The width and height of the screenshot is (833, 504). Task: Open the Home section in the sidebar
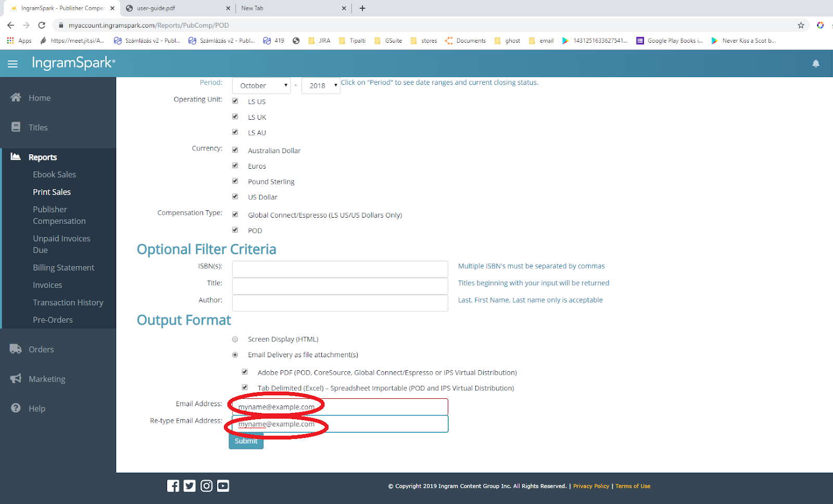(x=40, y=97)
